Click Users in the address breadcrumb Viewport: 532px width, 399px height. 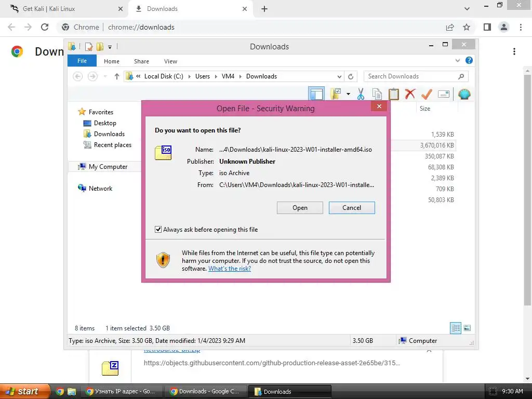[x=203, y=76]
